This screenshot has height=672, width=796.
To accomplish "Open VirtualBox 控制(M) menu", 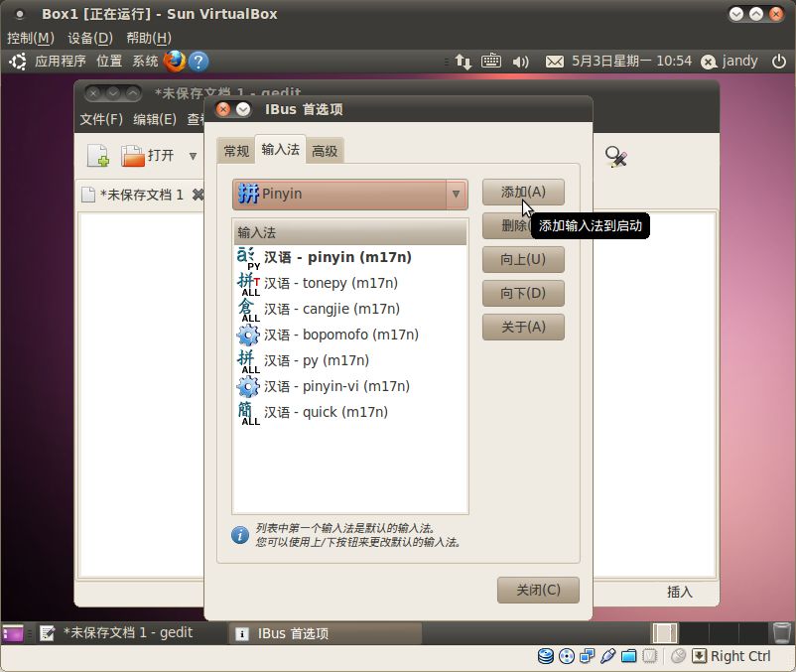I will tap(31, 38).
